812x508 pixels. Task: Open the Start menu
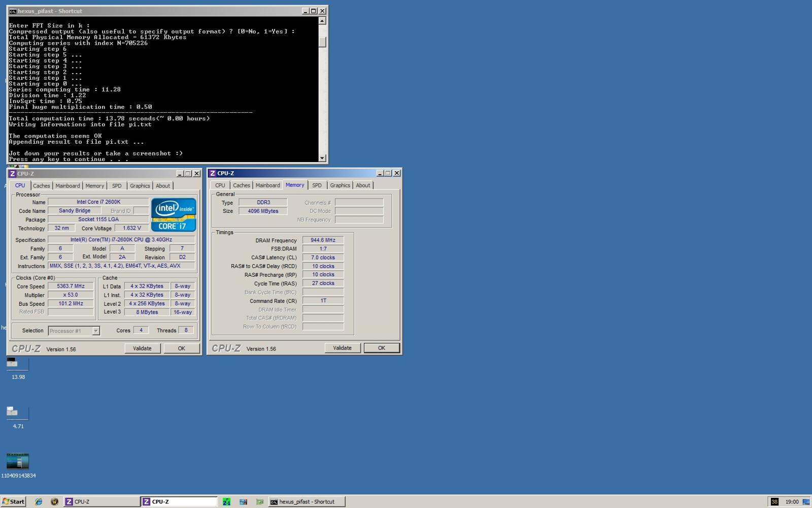click(x=14, y=501)
